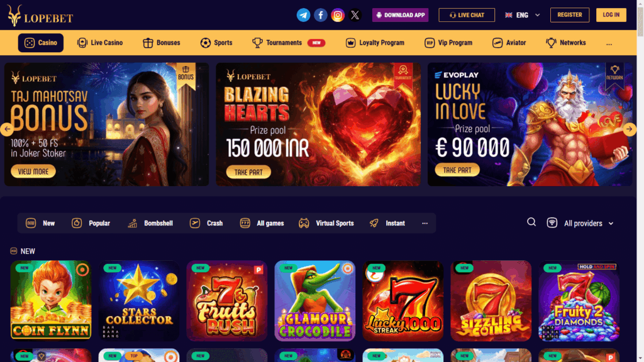
Task: Select the Crash games tab
Action: pyautogui.click(x=206, y=223)
